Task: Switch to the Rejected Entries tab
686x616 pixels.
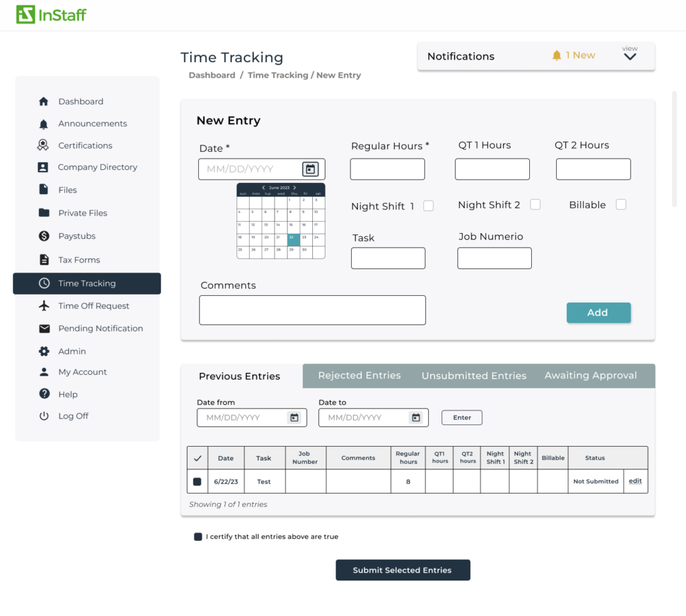Action: [359, 376]
